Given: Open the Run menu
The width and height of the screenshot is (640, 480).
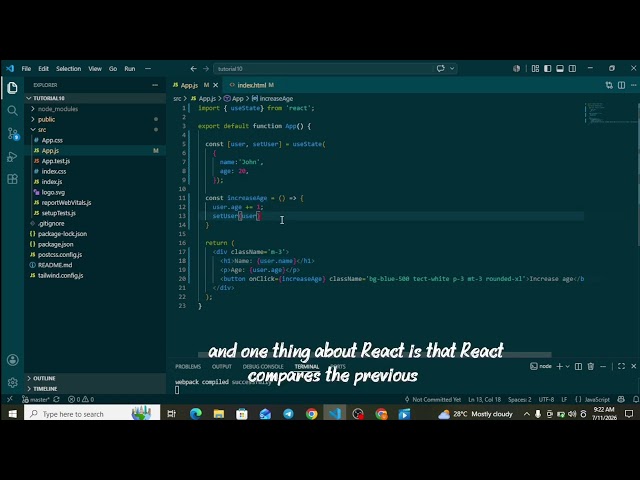Looking at the screenshot, I should [x=130, y=69].
